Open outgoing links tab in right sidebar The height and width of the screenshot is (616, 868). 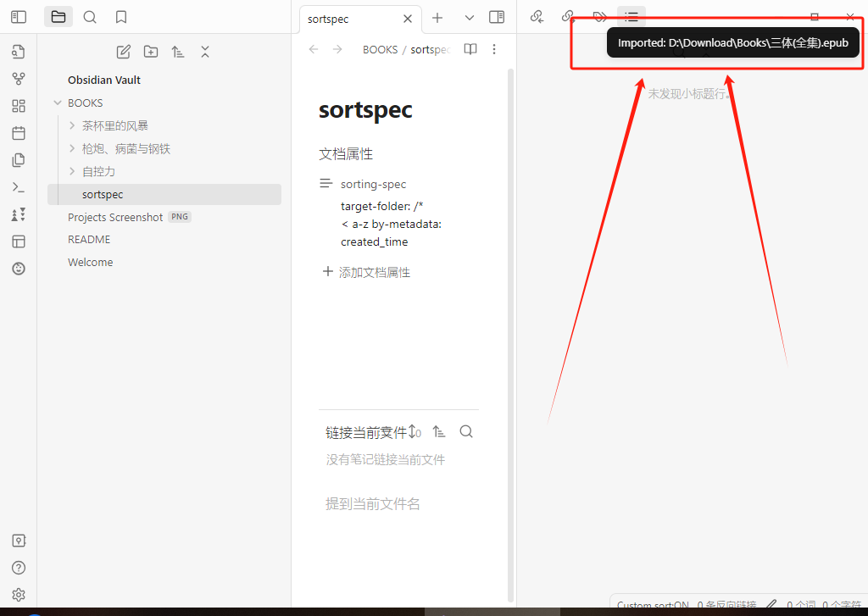(x=568, y=17)
